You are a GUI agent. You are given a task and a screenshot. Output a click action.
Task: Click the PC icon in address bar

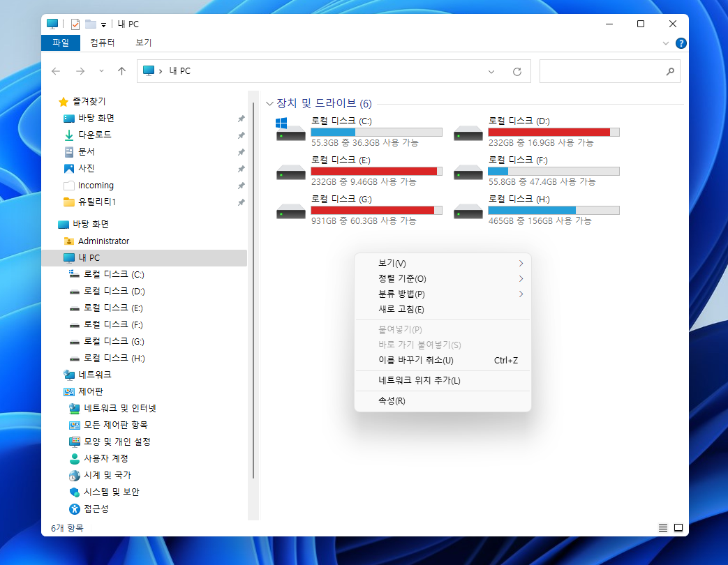point(149,70)
